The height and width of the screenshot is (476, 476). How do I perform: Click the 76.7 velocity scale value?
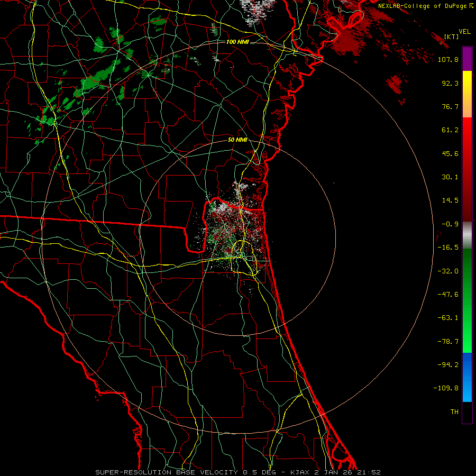450,106
